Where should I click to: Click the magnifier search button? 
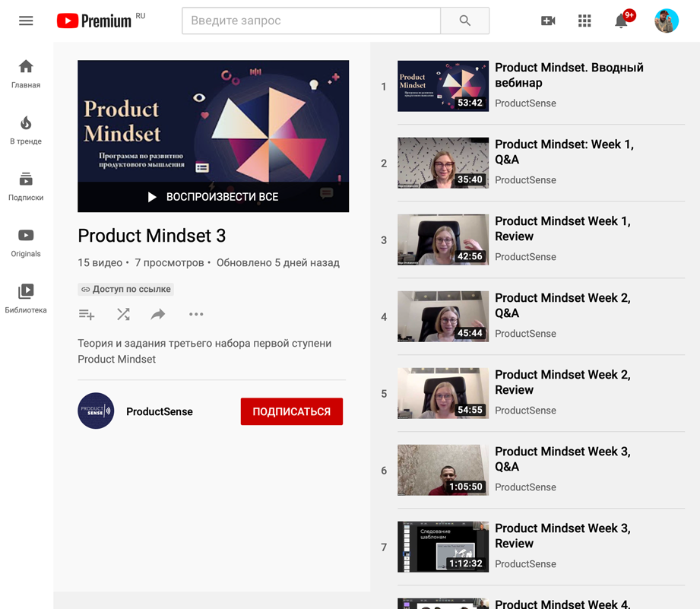click(x=464, y=21)
